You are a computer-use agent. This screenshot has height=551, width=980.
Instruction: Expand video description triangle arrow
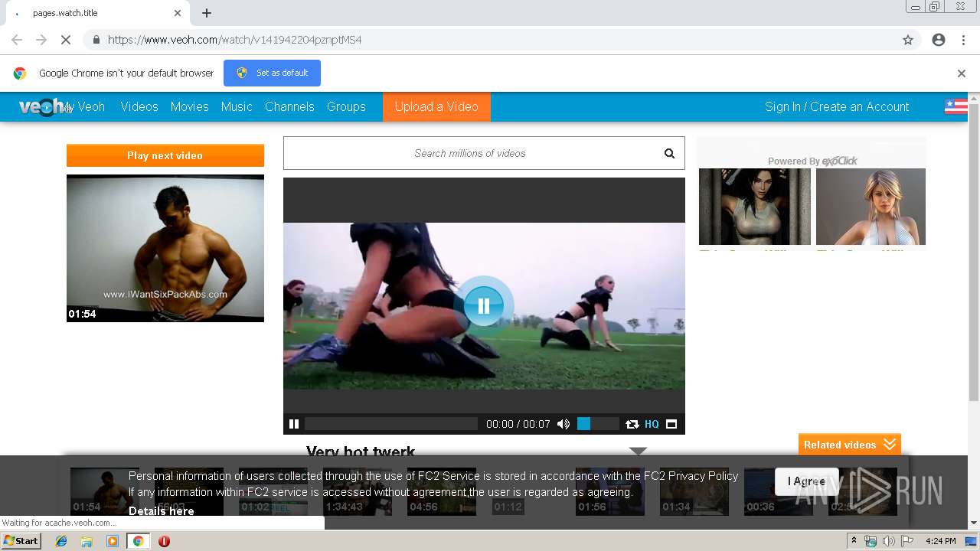click(x=639, y=451)
